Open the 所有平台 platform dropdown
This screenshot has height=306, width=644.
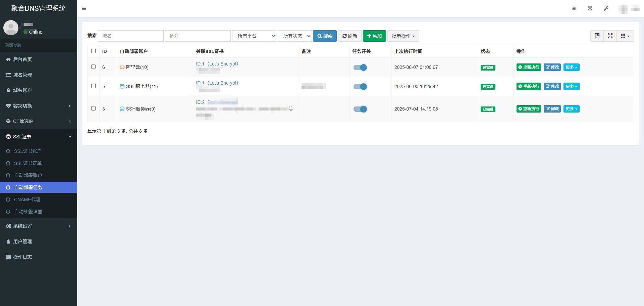tap(254, 36)
